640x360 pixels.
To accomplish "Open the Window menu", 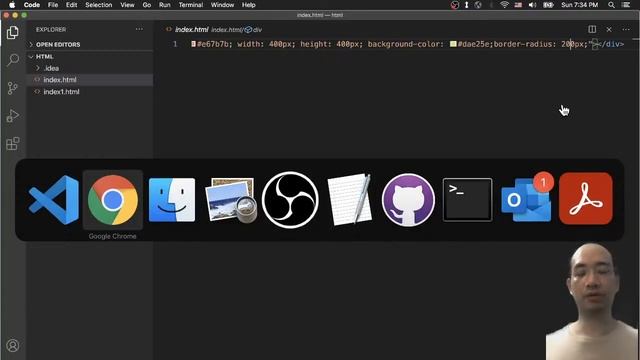I will pos(222,5).
